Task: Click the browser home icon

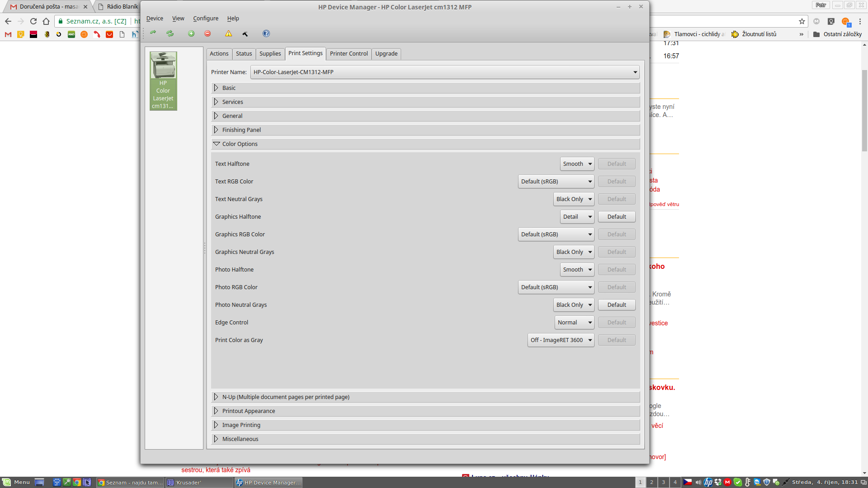Action: tap(46, 21)
